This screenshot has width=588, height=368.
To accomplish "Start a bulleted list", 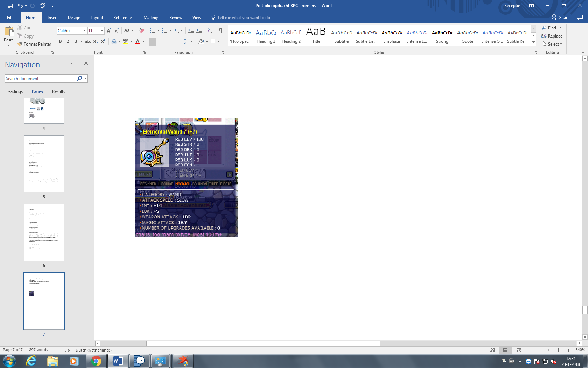I will (x=152, y=31).
